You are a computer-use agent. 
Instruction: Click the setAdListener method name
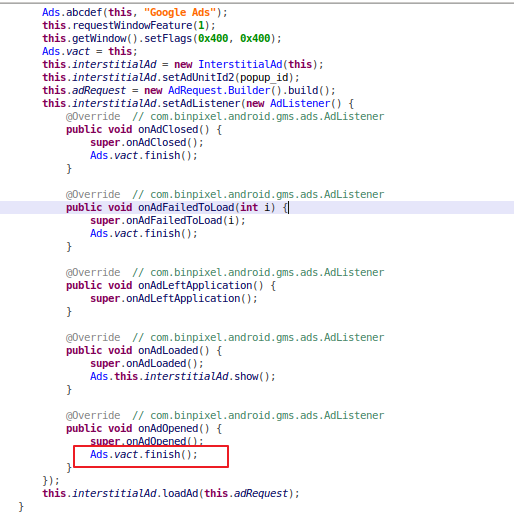click(x=201, y=103)
